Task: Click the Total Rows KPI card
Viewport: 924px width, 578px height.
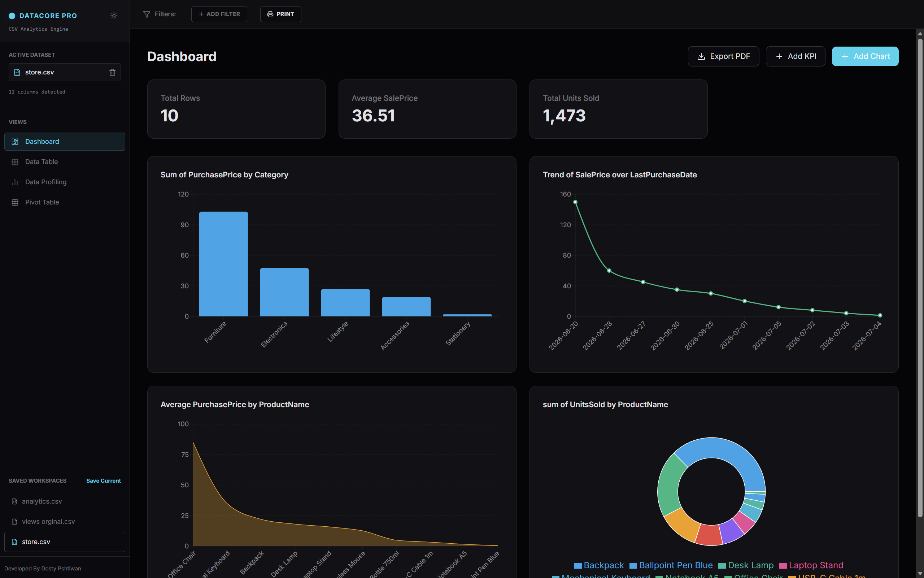Action: pyautogui.click(x=236, y=109)
